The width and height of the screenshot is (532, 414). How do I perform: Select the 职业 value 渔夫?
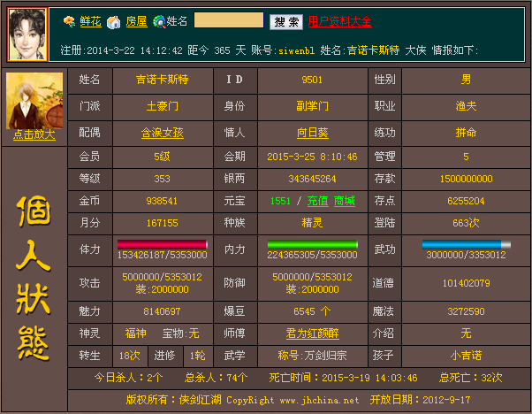point(467,106)
